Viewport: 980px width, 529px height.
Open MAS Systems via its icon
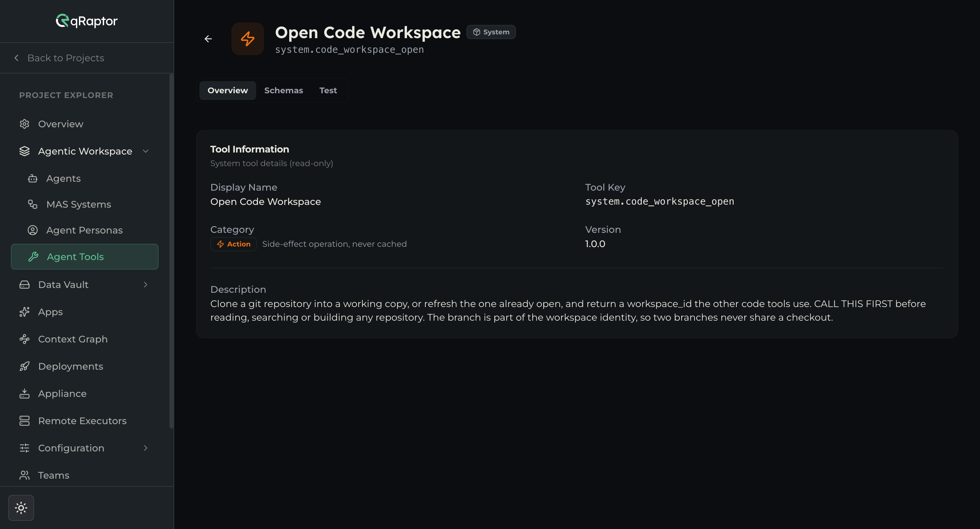[33, 204]
